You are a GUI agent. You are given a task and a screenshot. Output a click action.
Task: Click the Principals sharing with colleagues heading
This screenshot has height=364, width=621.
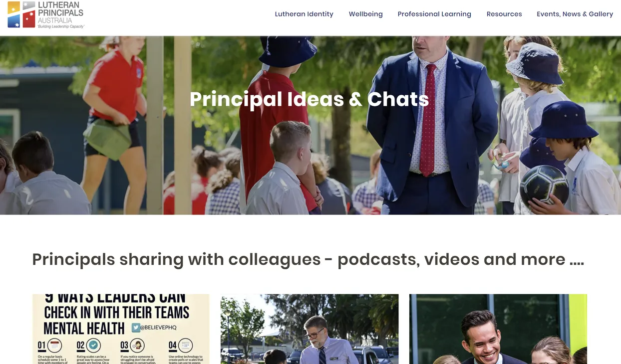(x=308, y=260)
